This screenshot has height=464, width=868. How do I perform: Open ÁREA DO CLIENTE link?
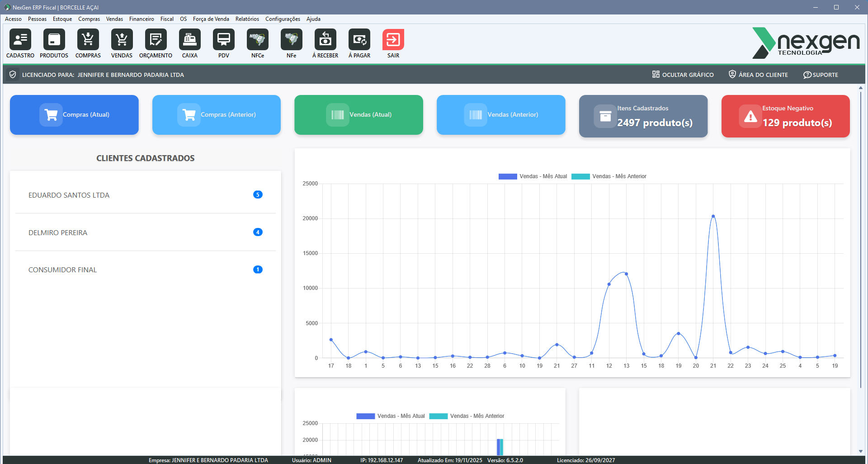pos(758,75)
